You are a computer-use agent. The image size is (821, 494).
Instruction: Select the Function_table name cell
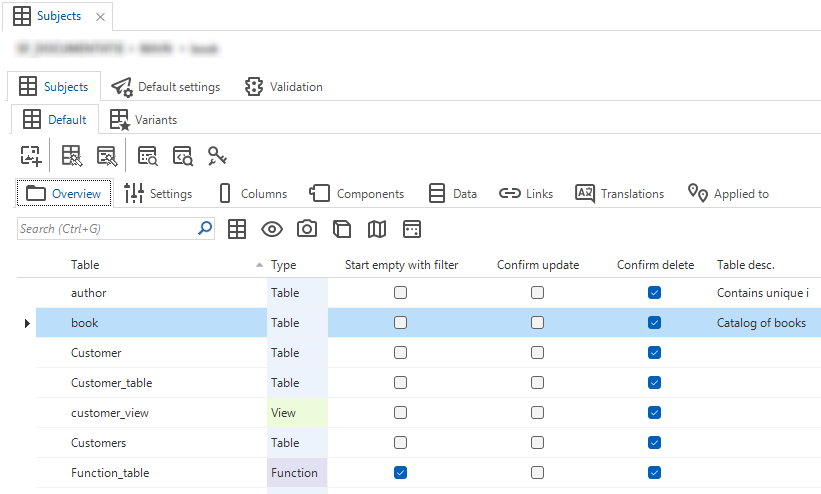pyautogui.click(x=151, y=473)
